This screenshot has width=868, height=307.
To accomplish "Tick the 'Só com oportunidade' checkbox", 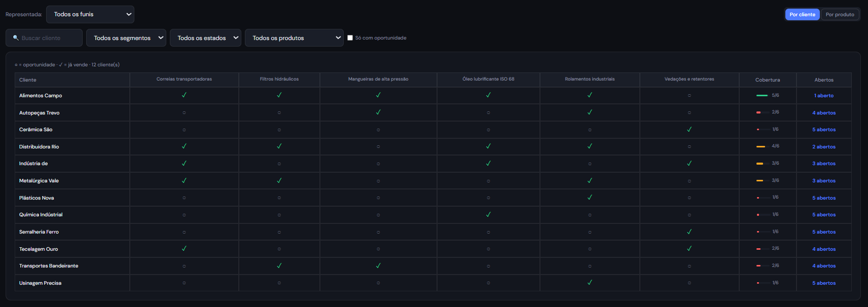I will (x=350, y=38).
